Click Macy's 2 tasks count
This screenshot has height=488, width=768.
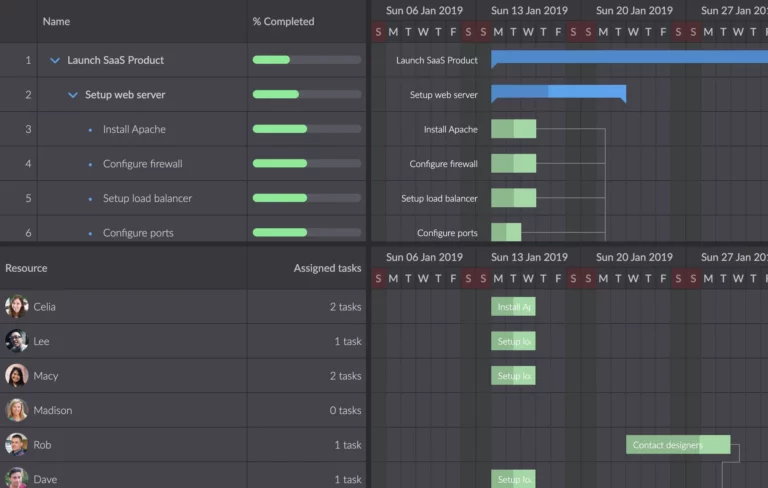coord(345,376)
